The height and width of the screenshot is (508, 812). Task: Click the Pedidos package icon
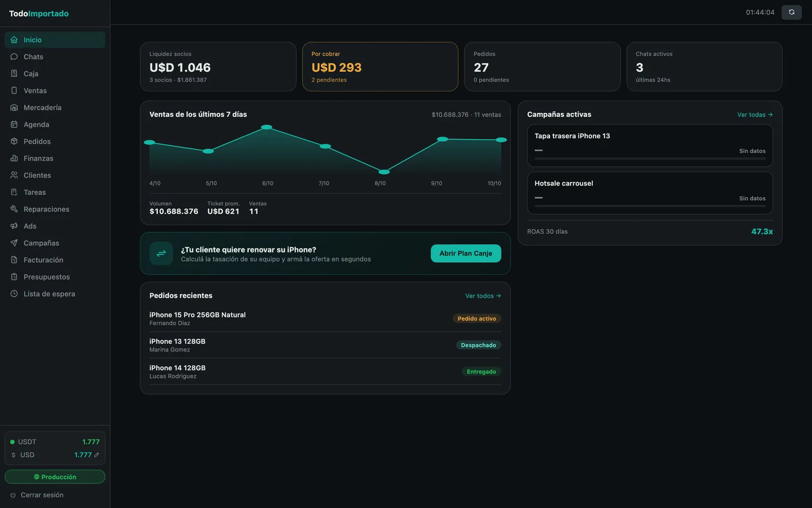tap(14, 141)
